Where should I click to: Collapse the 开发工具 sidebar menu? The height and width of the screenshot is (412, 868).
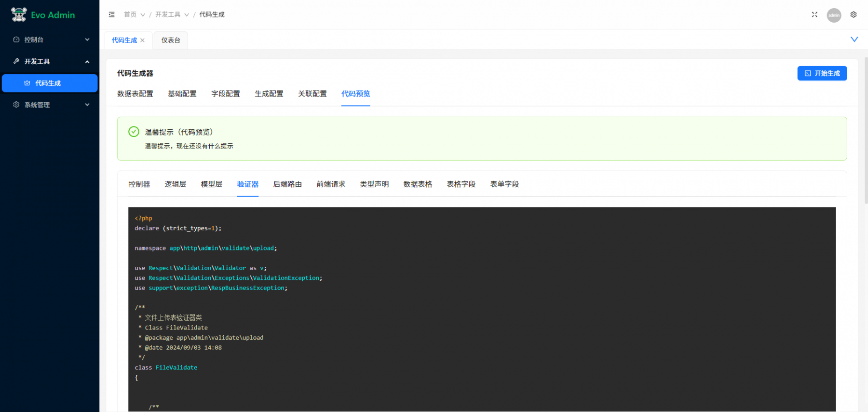[87, 61]
